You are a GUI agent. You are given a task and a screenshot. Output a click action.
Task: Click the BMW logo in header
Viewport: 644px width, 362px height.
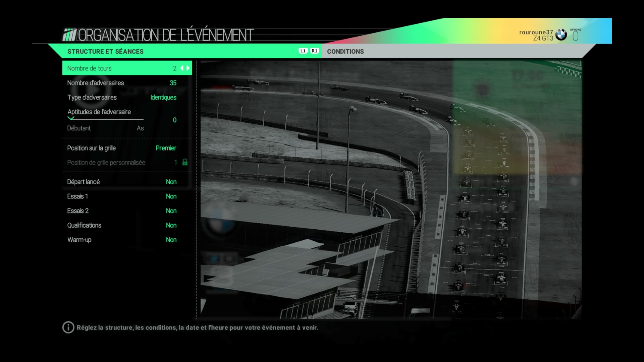click(561, 35)
